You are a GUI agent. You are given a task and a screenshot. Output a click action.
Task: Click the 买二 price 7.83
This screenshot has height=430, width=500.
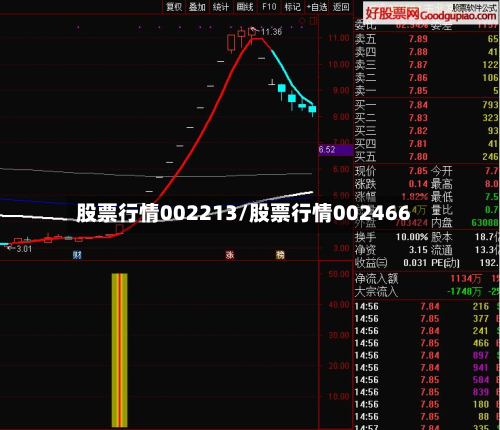click(418, 118)
